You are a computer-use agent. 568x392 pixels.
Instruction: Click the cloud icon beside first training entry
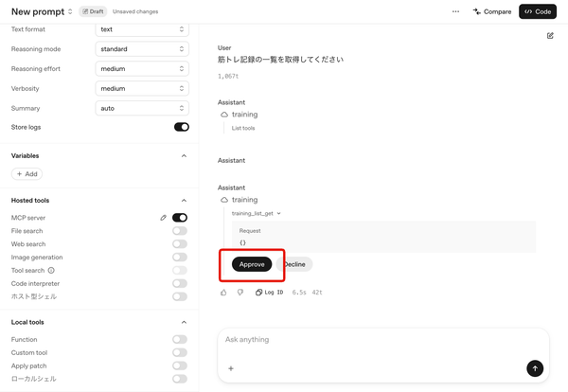click(x=224, y=115)
